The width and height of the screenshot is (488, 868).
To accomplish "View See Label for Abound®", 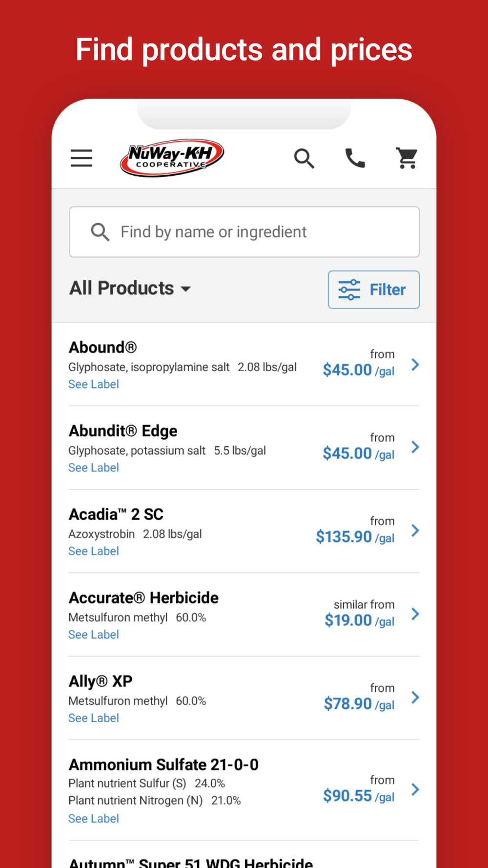I will (94, 384).
